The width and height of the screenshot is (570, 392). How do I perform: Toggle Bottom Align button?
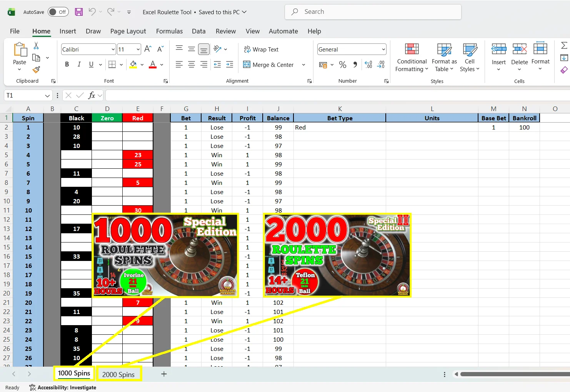204,49
